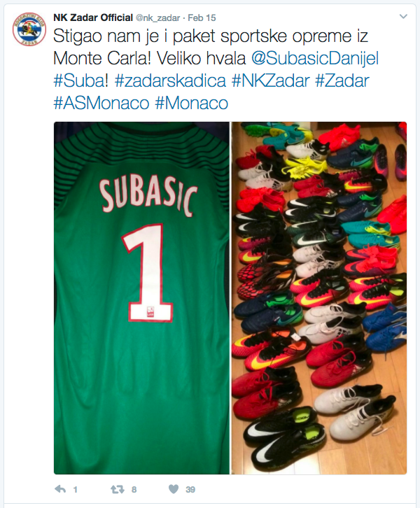Open the #Monaco hashtag
420x508 pixels.
pyautogui.click(x=192, y=104)
